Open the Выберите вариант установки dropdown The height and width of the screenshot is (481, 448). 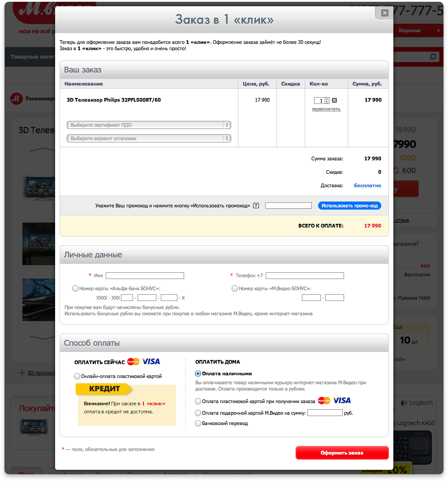pos(149,138)
